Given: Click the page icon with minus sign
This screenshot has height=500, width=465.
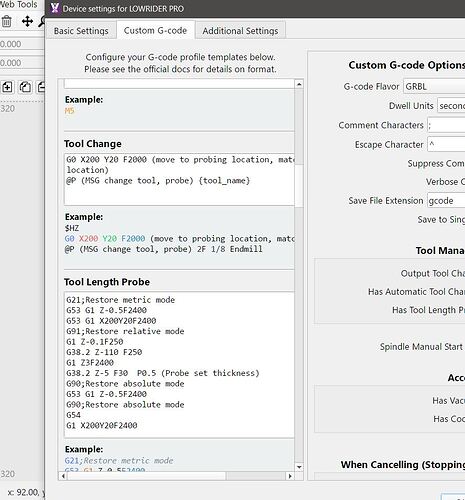Looking at the screenshot, I should [x=41, y=87].
